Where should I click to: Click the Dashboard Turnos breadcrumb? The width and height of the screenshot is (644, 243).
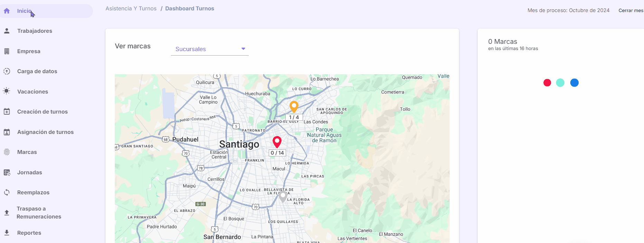[190, 9]
